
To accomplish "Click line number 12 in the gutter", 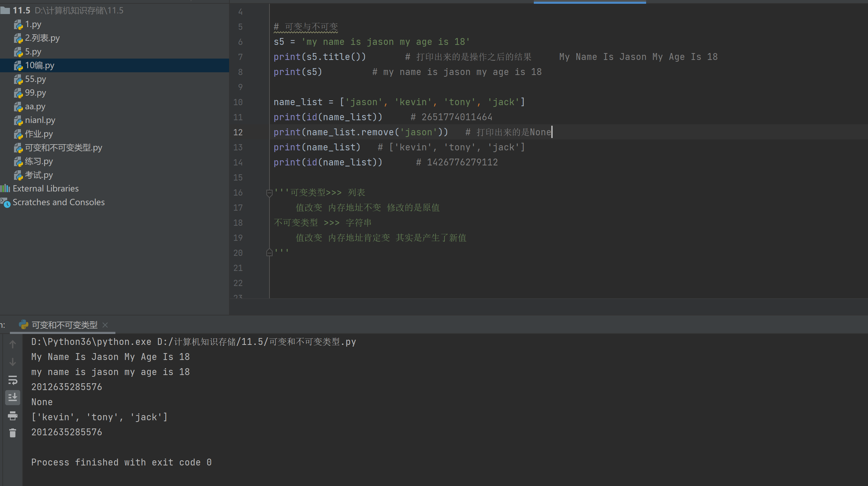I will [238, 132].
